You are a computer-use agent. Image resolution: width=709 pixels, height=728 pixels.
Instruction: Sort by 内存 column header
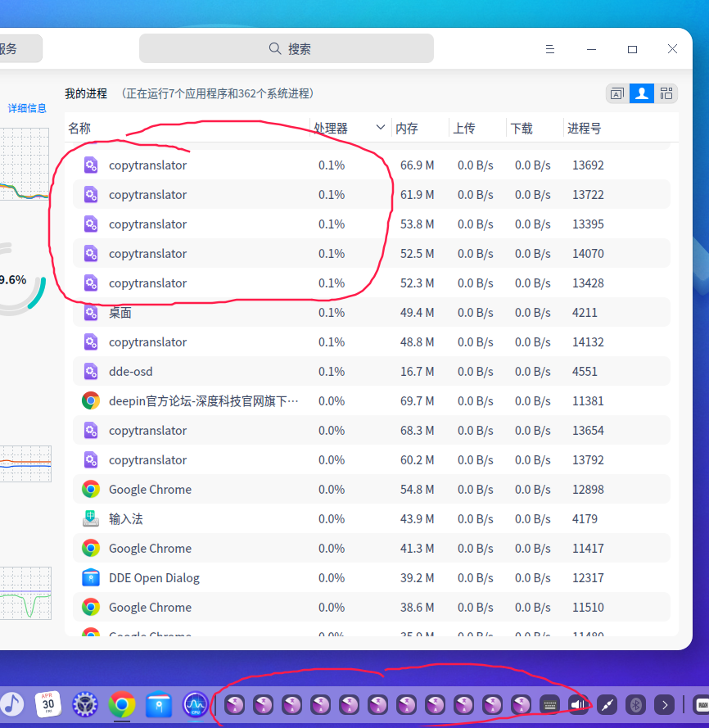click(420, 128)
